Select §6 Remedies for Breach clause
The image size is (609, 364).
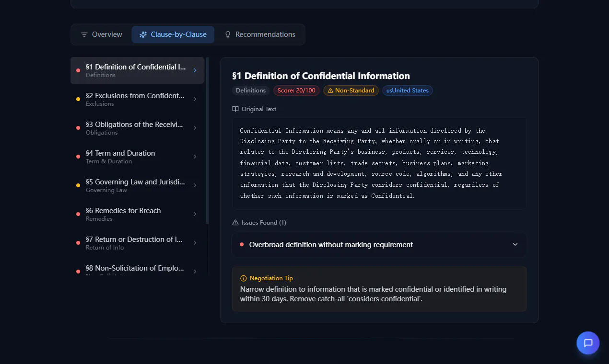tap(138, 214)
